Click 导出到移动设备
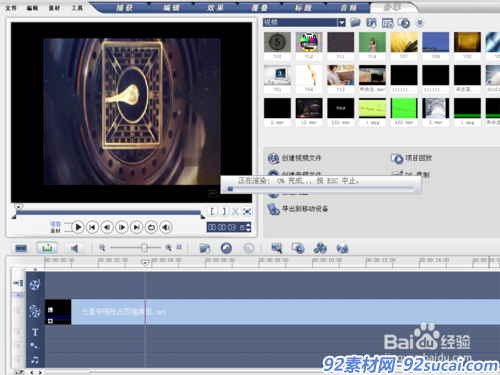 click(x=305, y=209)
